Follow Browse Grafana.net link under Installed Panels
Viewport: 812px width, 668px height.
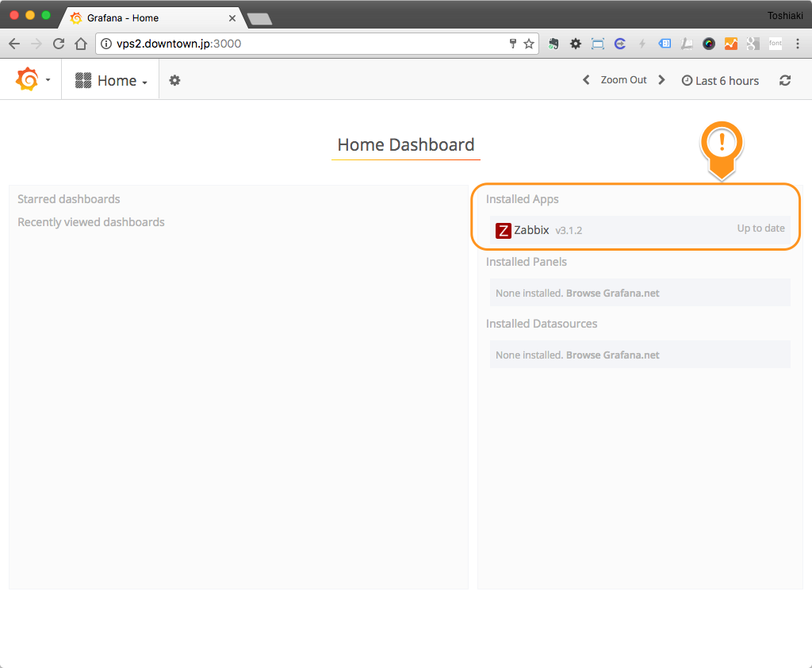click(x=613, y=294)
